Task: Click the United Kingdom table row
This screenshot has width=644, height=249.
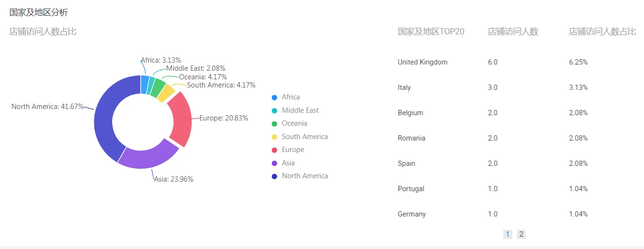Action: (x=423, y=62)
